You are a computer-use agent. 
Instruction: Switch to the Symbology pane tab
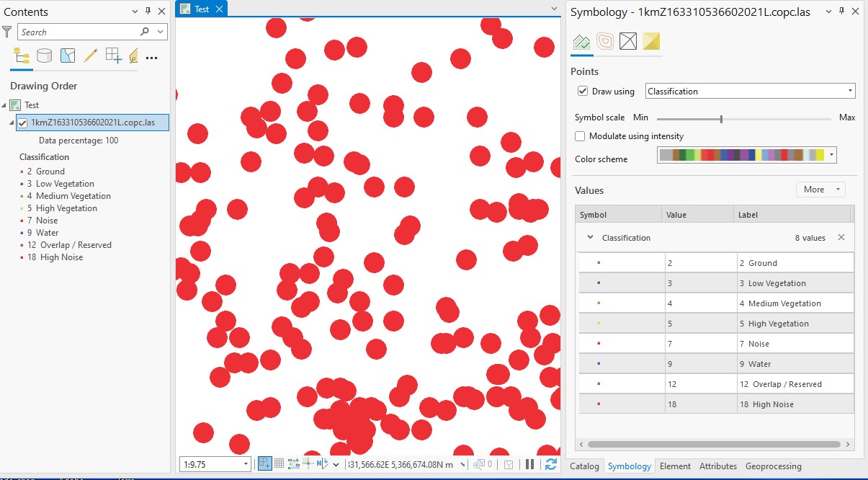(629, 466)
